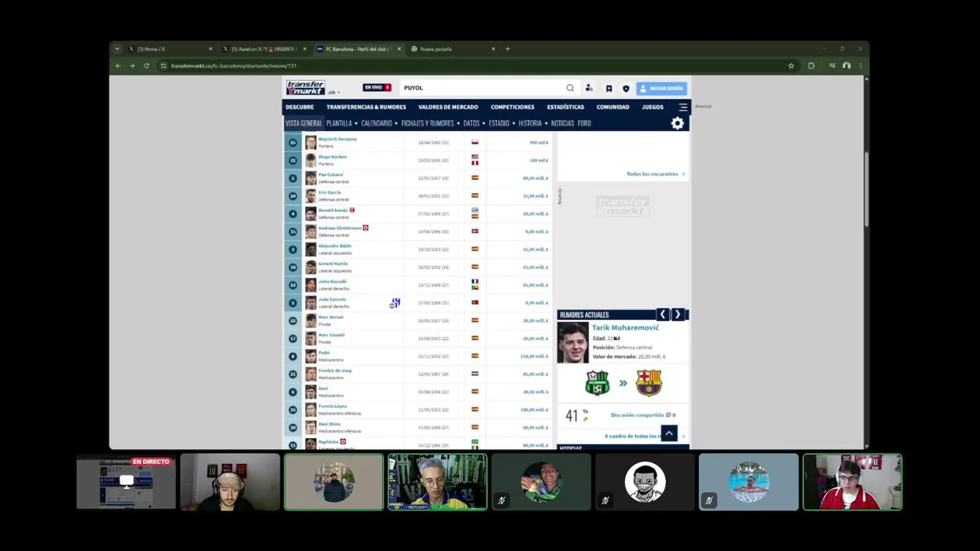Open the Estadísticas menu
Screen dimensions: 980x551
pos(565,107)
